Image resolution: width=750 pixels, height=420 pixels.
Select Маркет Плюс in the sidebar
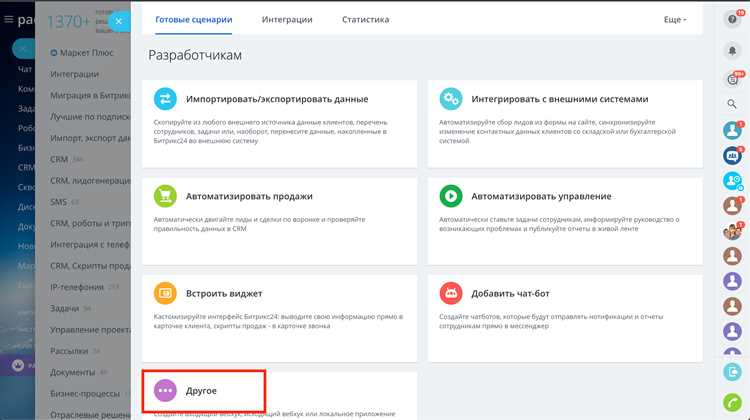tap(86, 53)
